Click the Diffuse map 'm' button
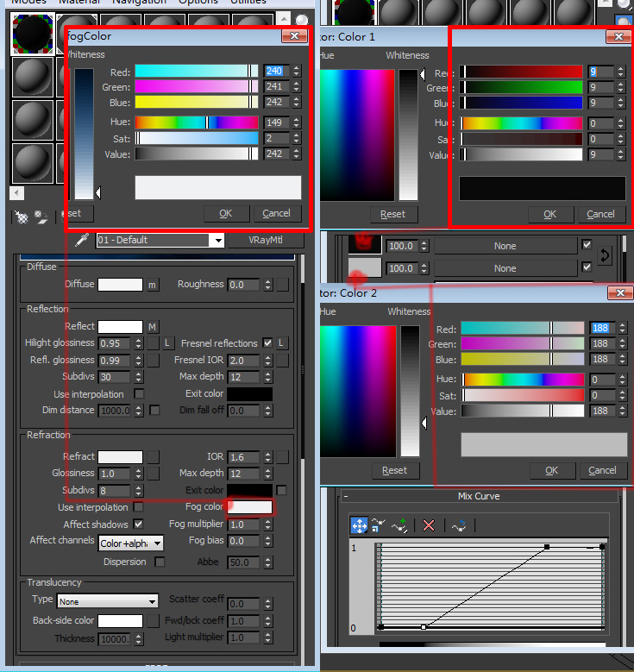 [153, 285]
